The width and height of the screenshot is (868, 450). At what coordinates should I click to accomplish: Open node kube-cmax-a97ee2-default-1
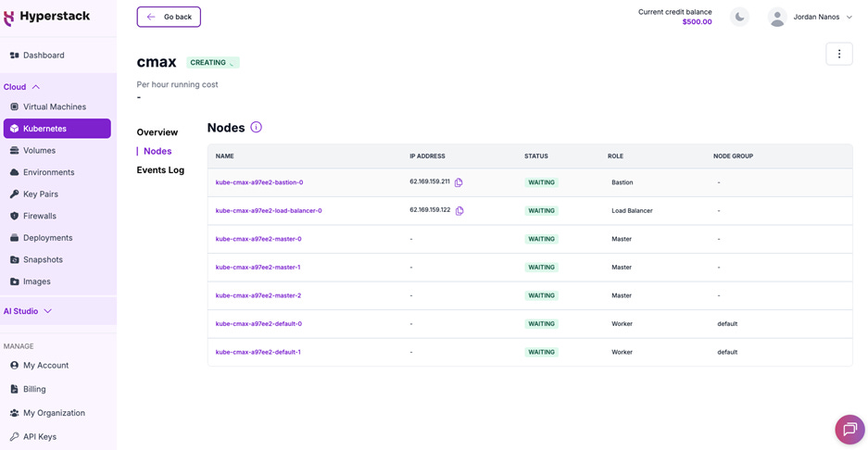pos(258,352)
